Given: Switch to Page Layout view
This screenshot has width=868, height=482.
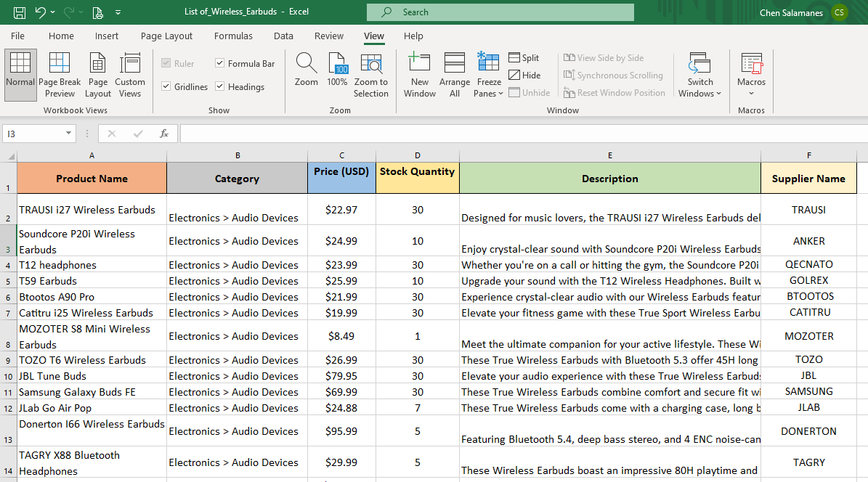Looking at the screenshot, I should pos(98,75).
